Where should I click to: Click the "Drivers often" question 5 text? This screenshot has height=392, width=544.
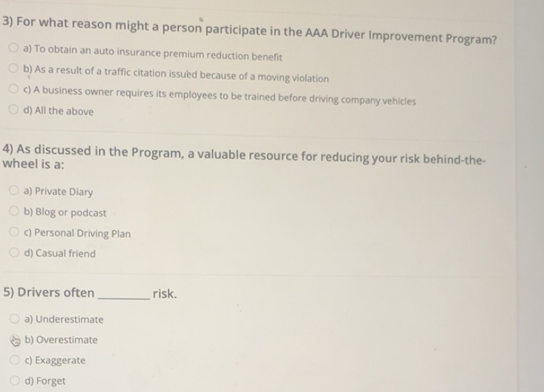pyautogui.click(x=49, y=293)
